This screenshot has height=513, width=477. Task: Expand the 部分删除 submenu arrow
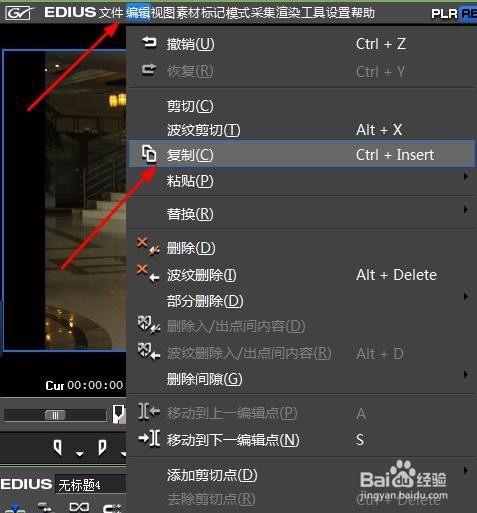click(466, 297)
